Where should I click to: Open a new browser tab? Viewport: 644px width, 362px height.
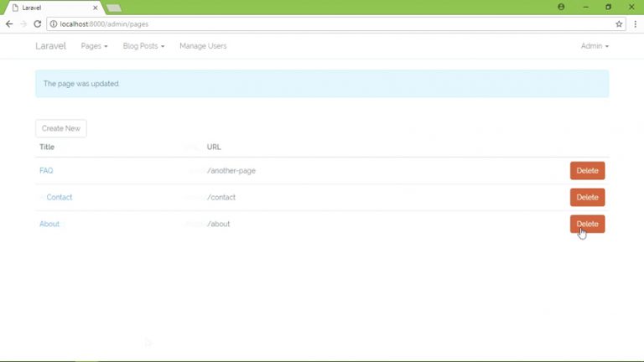[x=114, y=8]
